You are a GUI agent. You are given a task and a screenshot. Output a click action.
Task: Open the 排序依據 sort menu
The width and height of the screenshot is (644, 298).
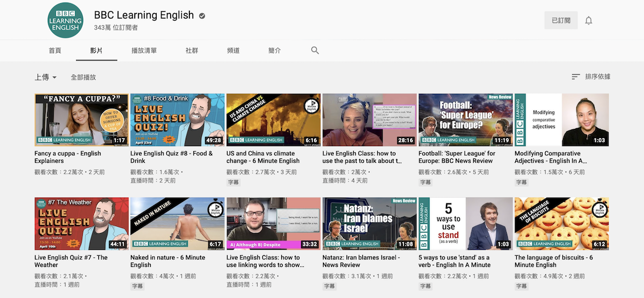591,77
